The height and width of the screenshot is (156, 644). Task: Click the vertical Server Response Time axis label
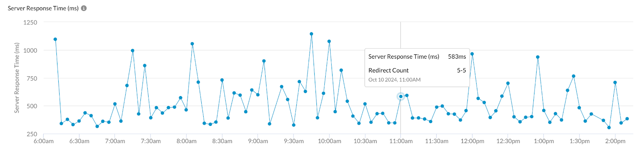(17, 78)
